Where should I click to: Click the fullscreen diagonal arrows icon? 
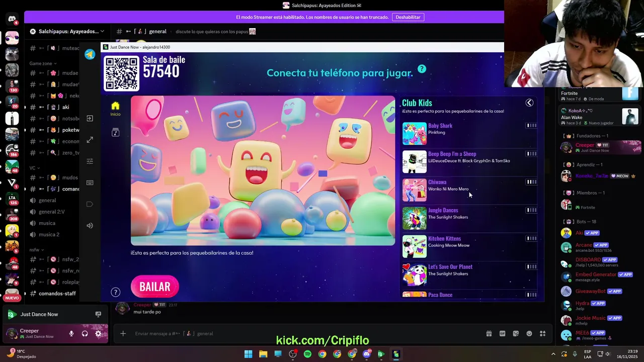pyautogui.click(x=90, y=140)
